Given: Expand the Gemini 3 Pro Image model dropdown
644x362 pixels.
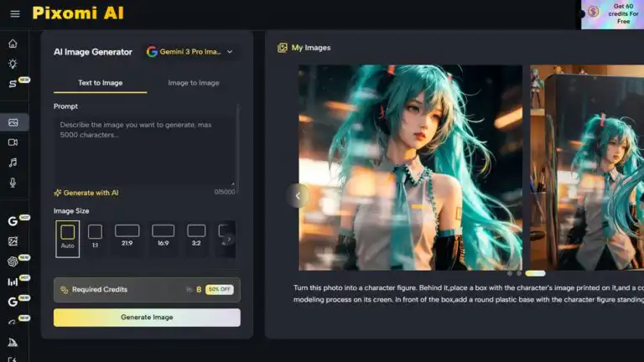Looking at the screenshot, I should [x=190, y=52].
